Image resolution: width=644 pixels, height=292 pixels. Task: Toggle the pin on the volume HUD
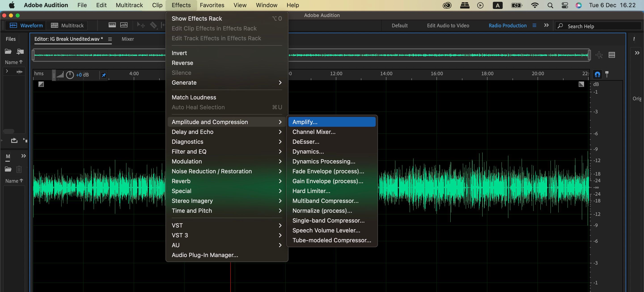[x=104, y=75]
